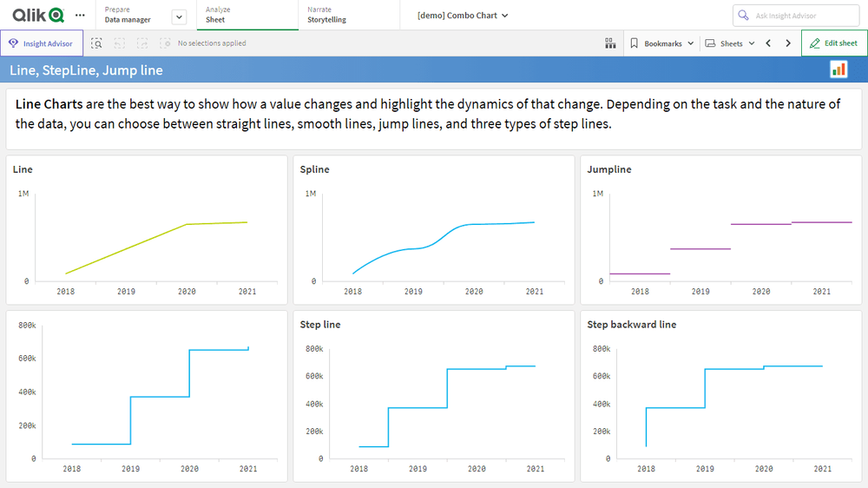
Task: Click the step back selection icon
Action: [x=120, y=43]
